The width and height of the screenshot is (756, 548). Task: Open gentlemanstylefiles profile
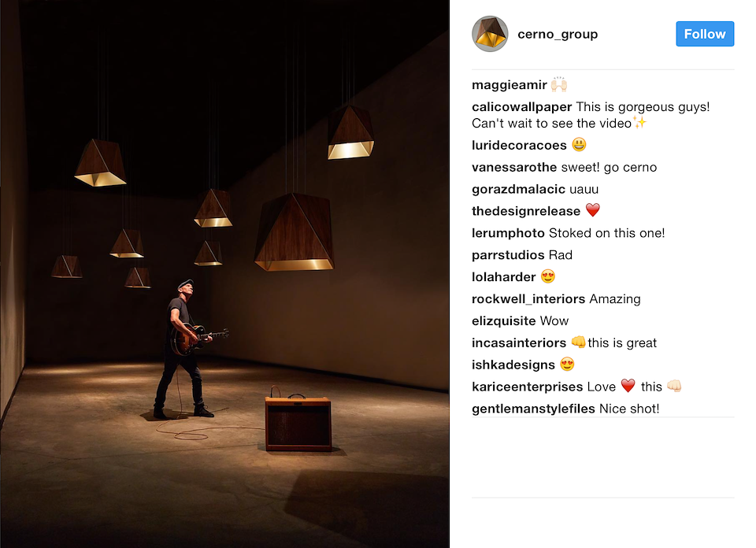(x=533, y=409)
